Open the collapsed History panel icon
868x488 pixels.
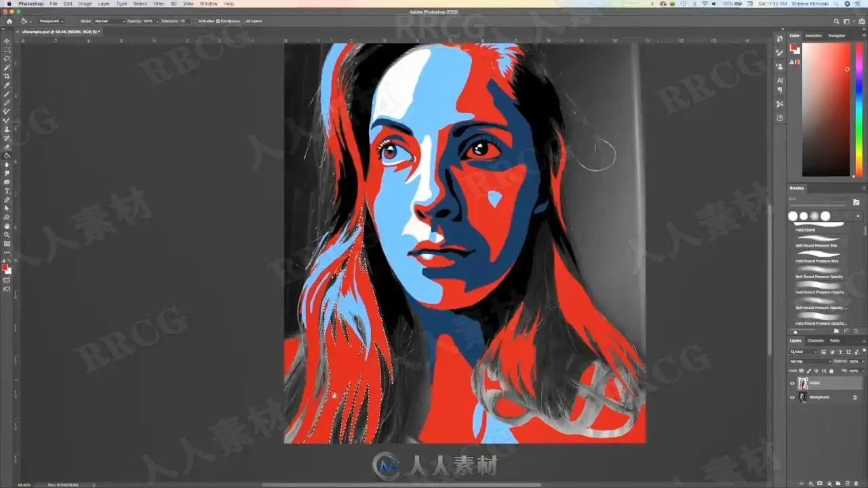780,39
